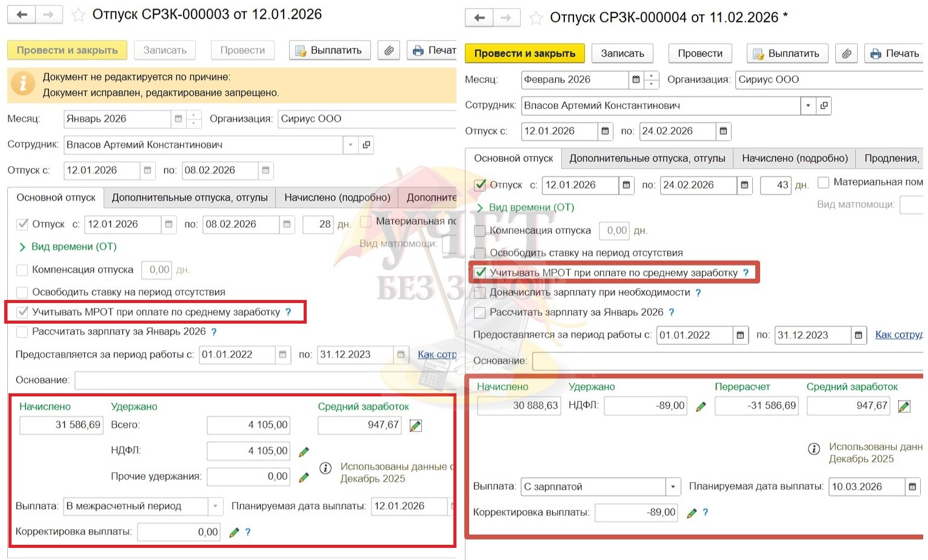Viewport: 928px width, 560px height.
Task: Show help for Учитывать МРОТ, right window
Action: click(746, 273)
